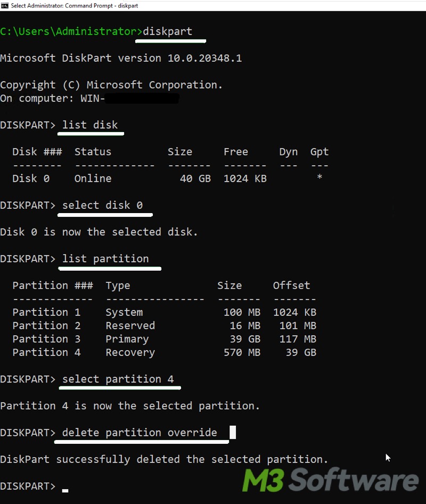Click 'Partition 4 is now the selected partition.' message

point(130,406)
